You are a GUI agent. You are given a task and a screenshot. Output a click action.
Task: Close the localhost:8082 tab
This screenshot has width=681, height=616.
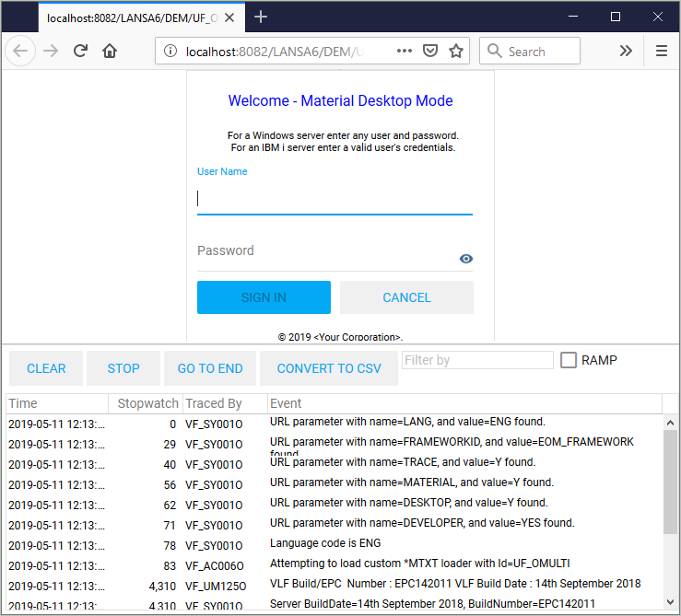pyautogui.click(x=229, y=17)
